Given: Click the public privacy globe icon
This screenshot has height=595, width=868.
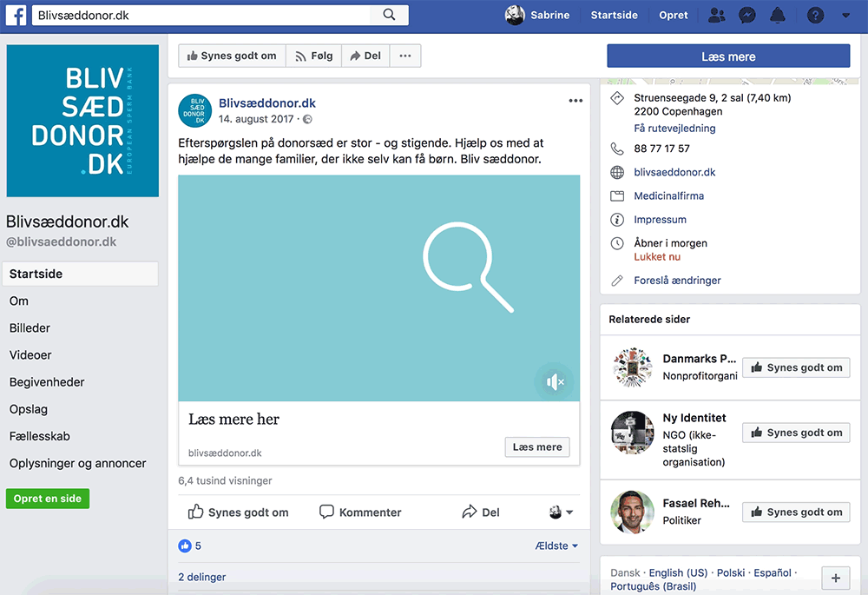Looking at the screenshot, I should 307,119.
